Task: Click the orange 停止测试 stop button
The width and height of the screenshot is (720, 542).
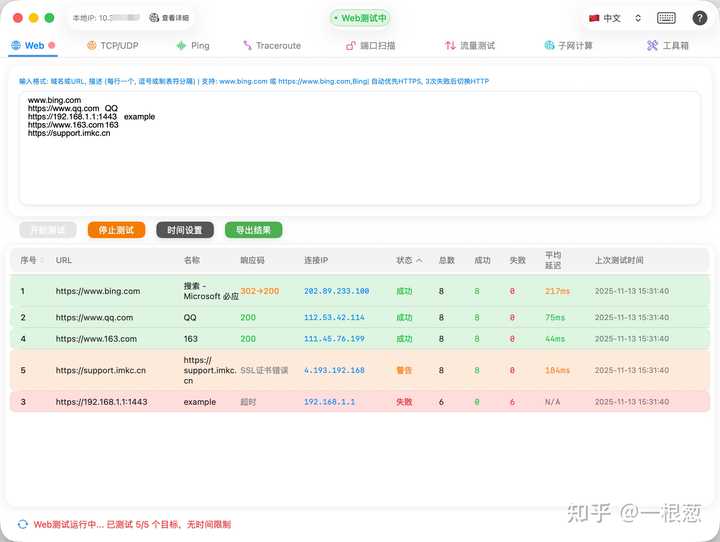Action: click(116, 230)
